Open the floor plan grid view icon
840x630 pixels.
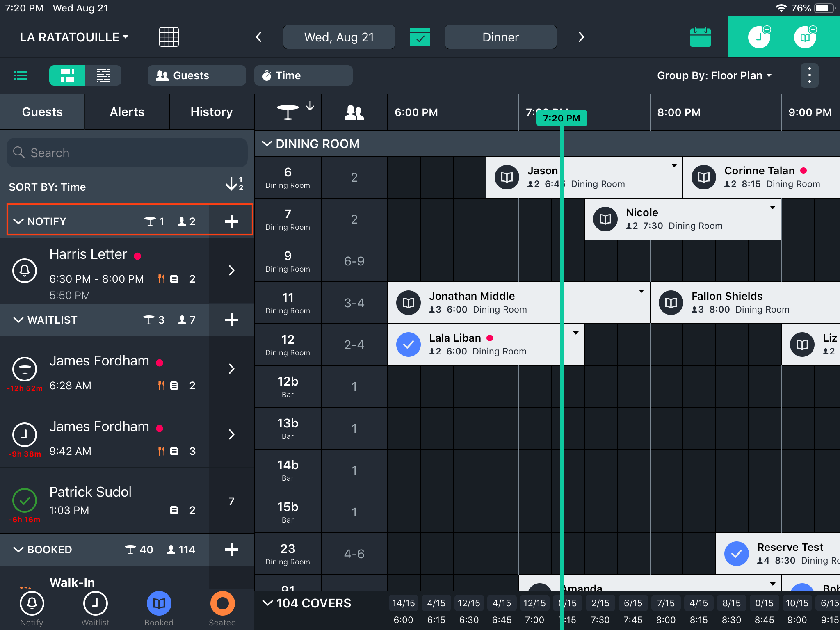[169, 37]
